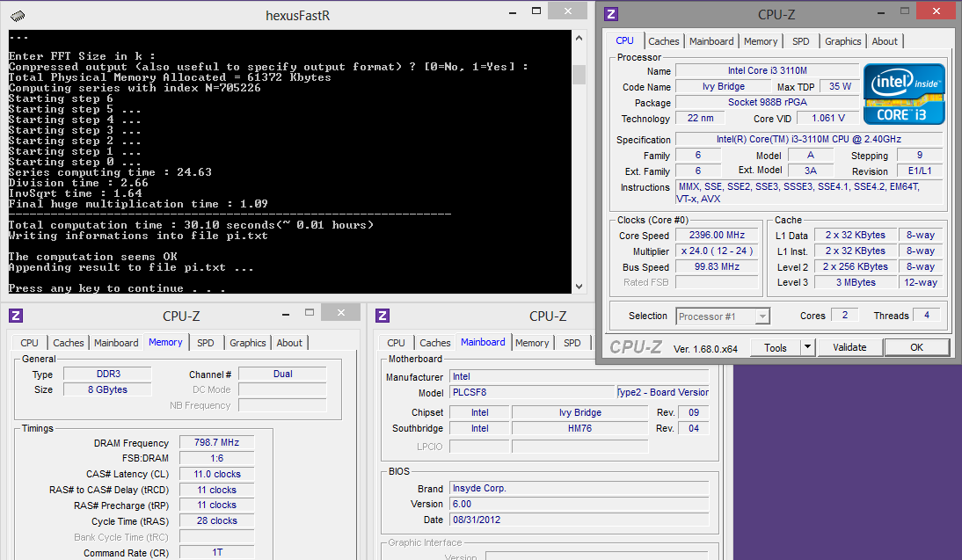Minimize the front CPU-Z window

[882, 11]
